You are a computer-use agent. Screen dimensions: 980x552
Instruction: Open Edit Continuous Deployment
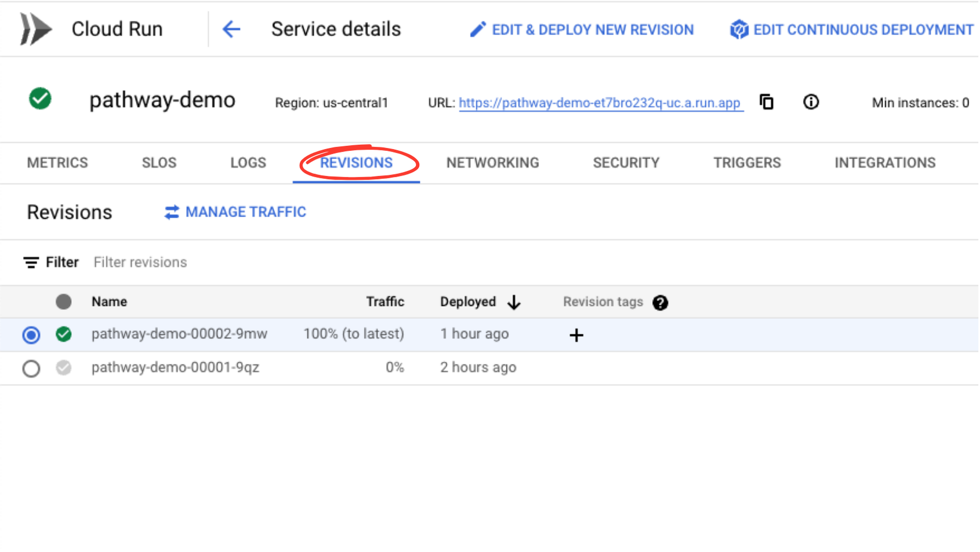pyautogui.click(x=852, y=30)
